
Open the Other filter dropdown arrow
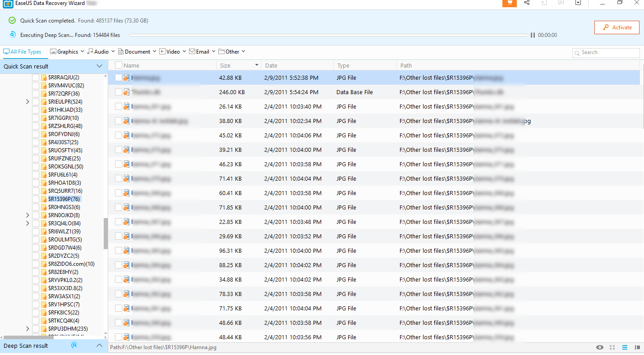[x=244, y=51]
